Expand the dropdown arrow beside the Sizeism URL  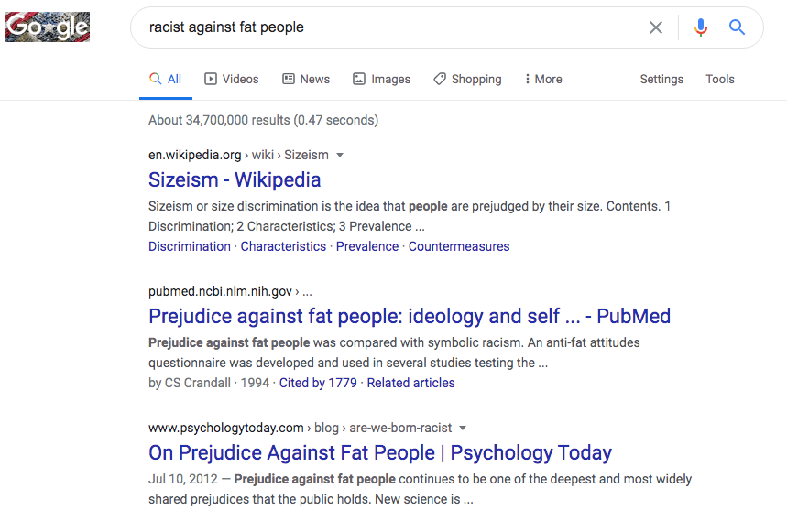click(340, 156)
